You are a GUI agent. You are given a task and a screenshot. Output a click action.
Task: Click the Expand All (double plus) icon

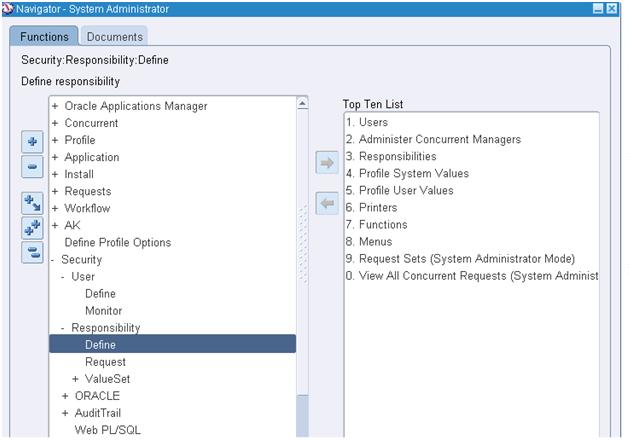32,228
